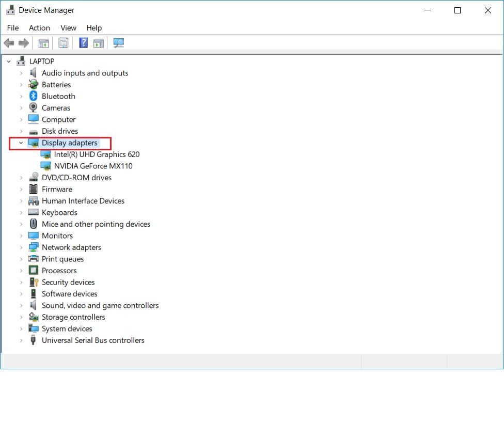Click the Processors chip icon
The width and height of the screenshot is (504, 439).
pos(33,270)
